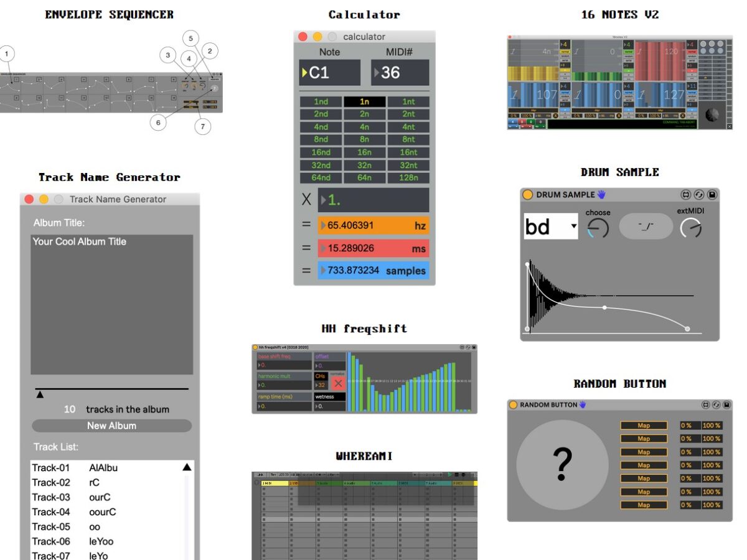Click the hot-swap icon in RANDOM BUTTON header
This screenshot has width=747, height=560.
705,404
